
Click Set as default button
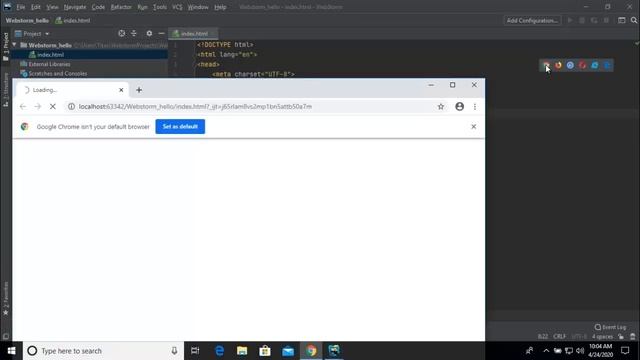coord(180,127)
